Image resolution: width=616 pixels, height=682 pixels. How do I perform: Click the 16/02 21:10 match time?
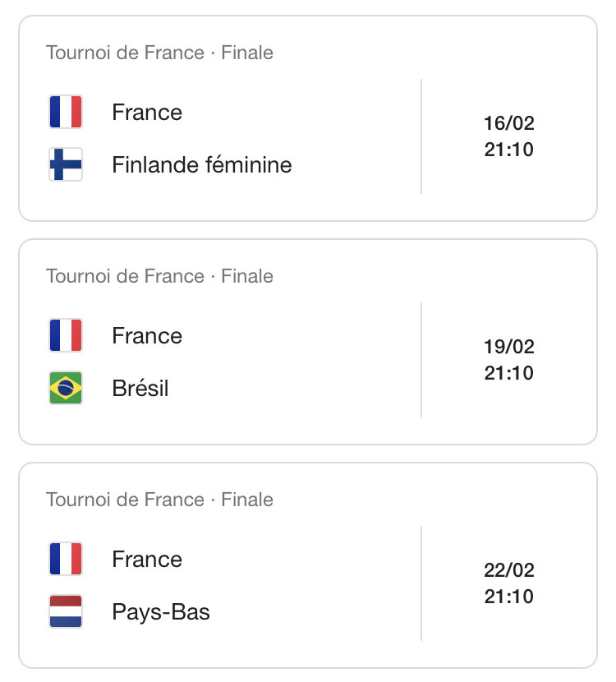[508, 137]
